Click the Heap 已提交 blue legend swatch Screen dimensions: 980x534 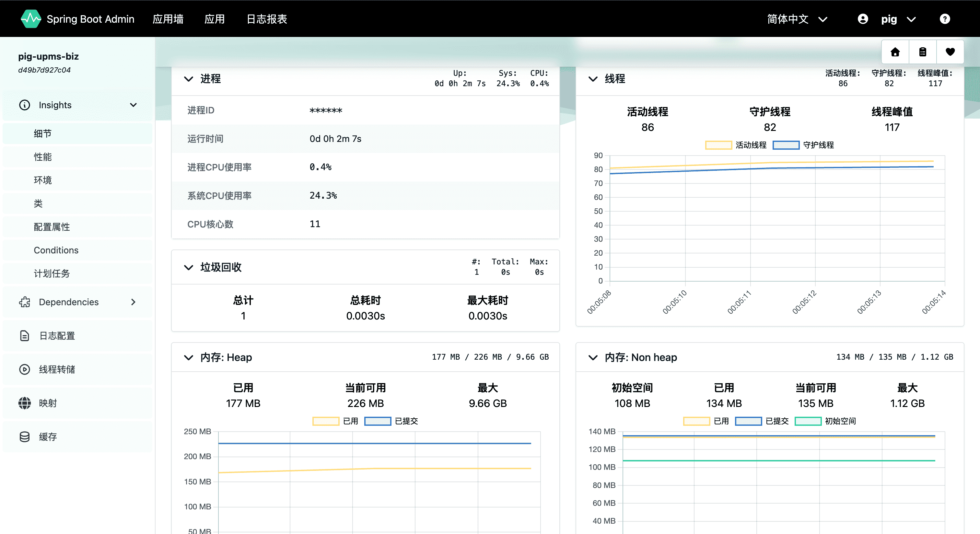click(x=378, y=421)
